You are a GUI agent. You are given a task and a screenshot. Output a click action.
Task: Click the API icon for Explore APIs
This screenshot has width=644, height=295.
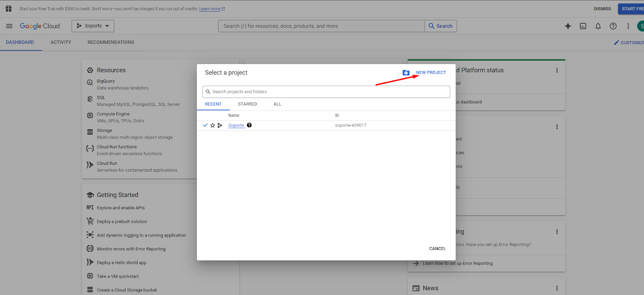tap(90, 208)
